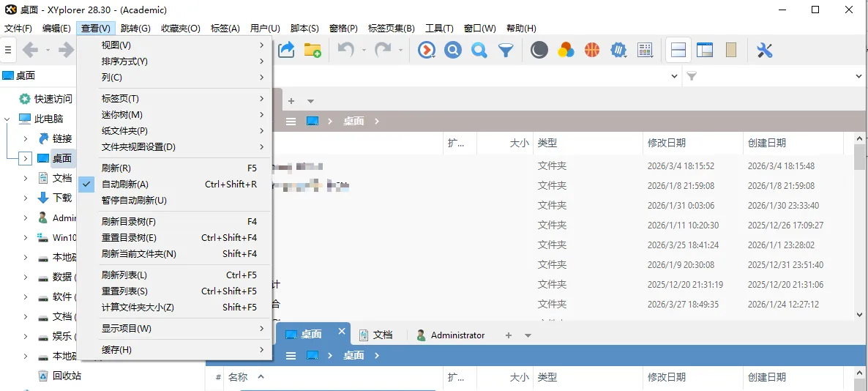868x391 pixels.
Task: Click the upper pane vertical scrollbar
Action: coord(858,226)
